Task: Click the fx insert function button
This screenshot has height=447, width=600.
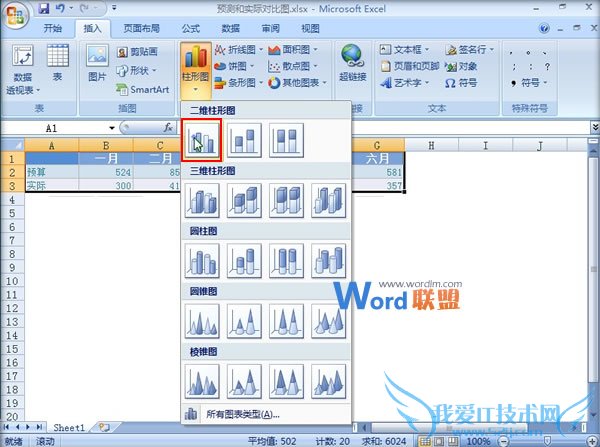Action: 168,127
